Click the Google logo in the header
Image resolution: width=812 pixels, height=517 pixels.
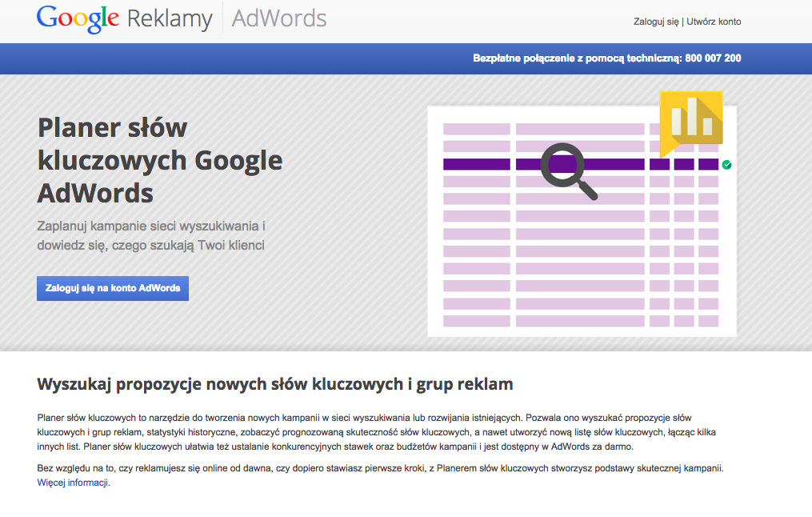click(x=78, y=18)
